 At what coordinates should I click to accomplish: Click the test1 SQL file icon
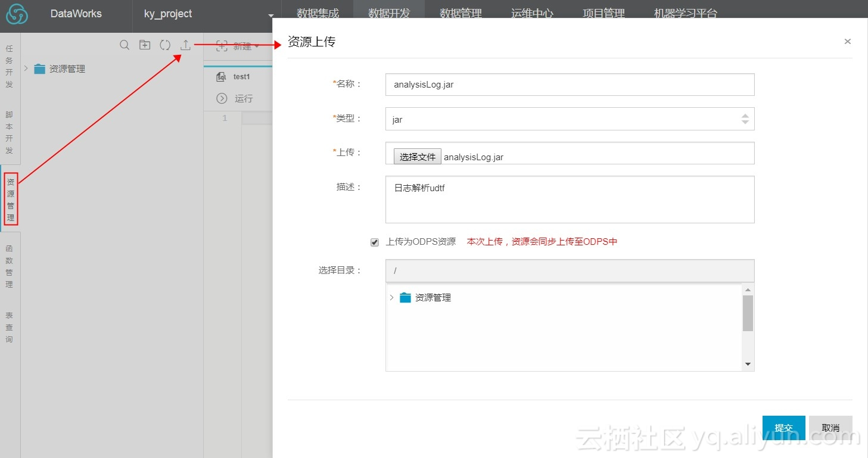click(222, 77)
